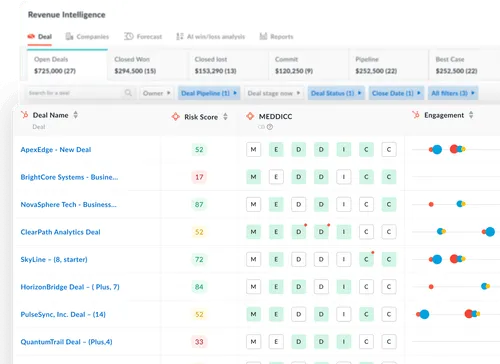Click small red engagement dot in HorizonBridge row
Image resolution: width=500 pixels, height=364 pixels.
431,287
